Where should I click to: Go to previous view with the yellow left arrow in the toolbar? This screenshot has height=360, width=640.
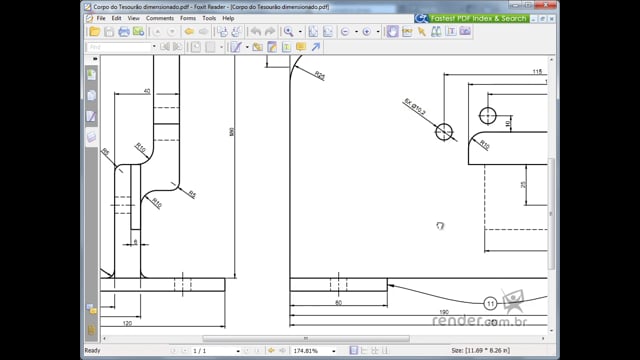[x=189, y=31]
